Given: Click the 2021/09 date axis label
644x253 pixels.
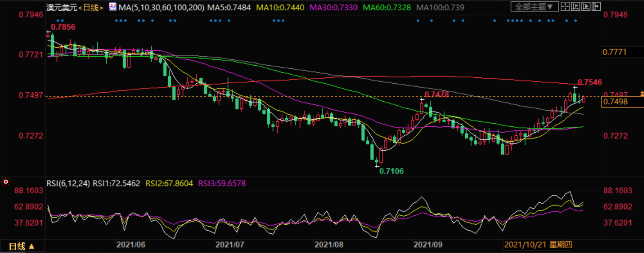Looking at the screenshot, I should click(427, 245).
